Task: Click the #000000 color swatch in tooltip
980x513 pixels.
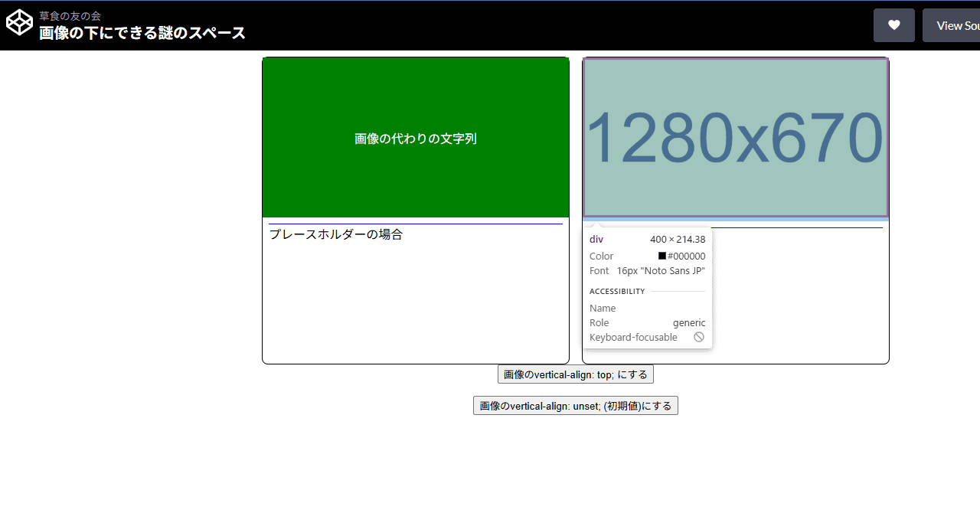Action: tap(662, 256)
